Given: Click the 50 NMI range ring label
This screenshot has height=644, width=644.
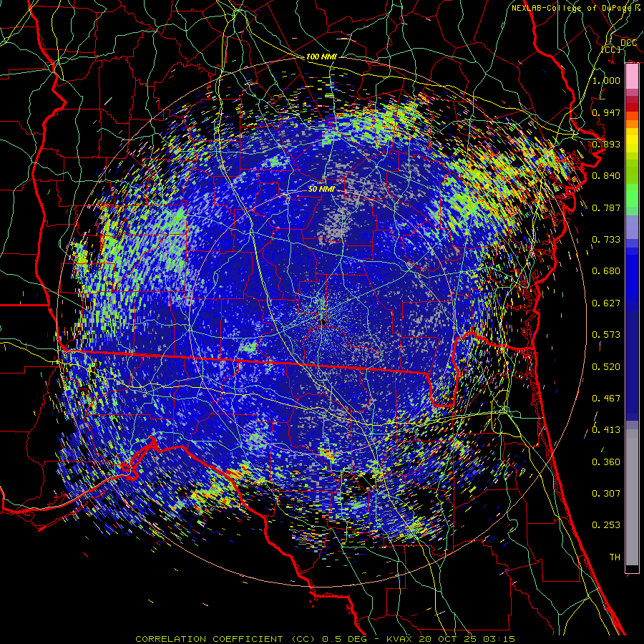Looking at the screenshot, I should [x=321, y=190].
